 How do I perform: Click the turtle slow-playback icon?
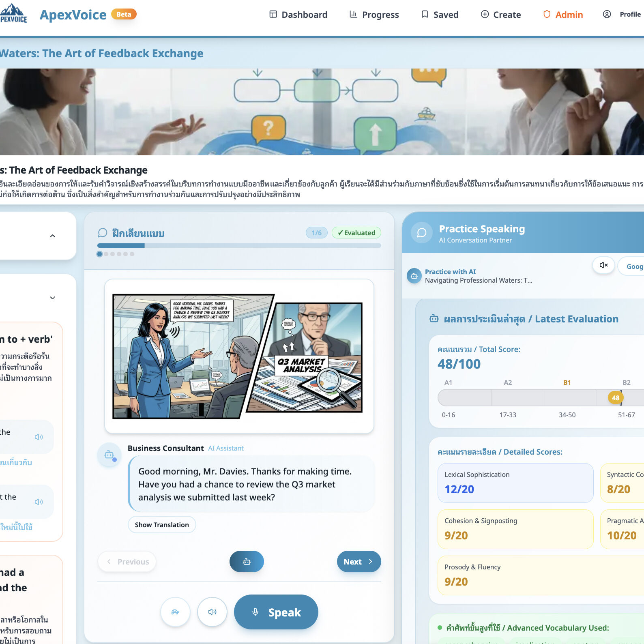click(x=175, y=612)
